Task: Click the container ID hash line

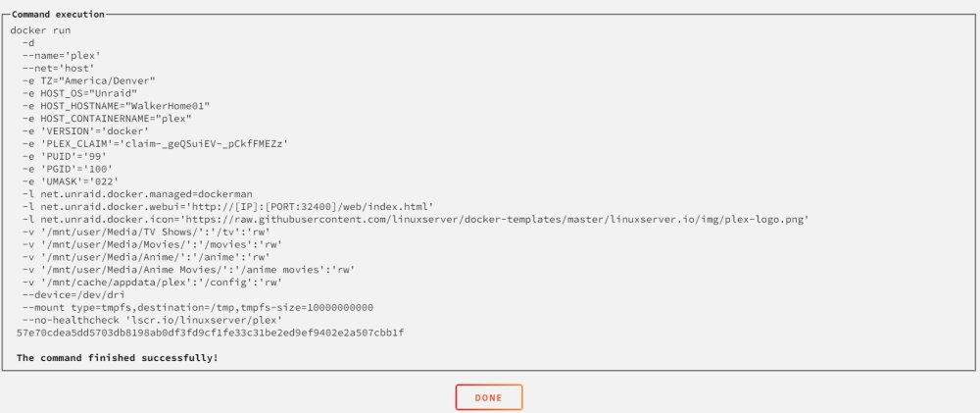Action: point(210,333)
